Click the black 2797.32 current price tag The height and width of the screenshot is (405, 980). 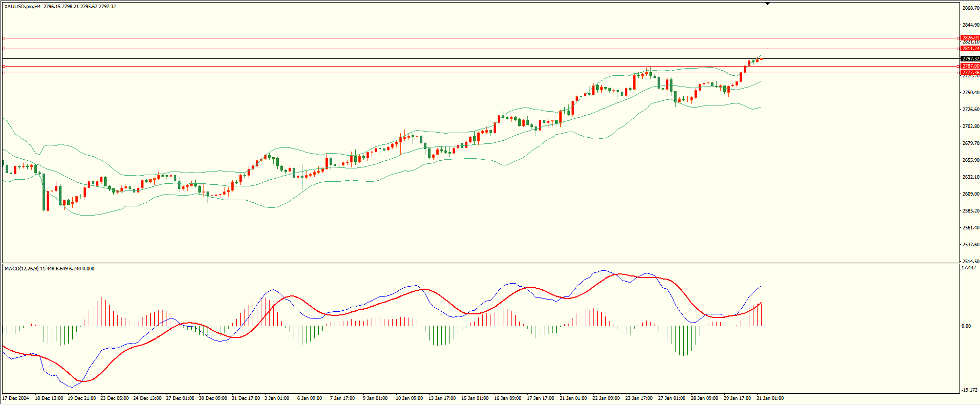click(970, 59)
